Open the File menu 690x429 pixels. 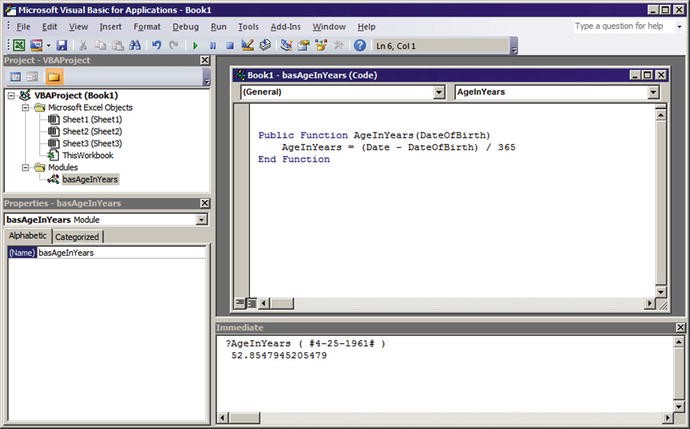[23, 27]
